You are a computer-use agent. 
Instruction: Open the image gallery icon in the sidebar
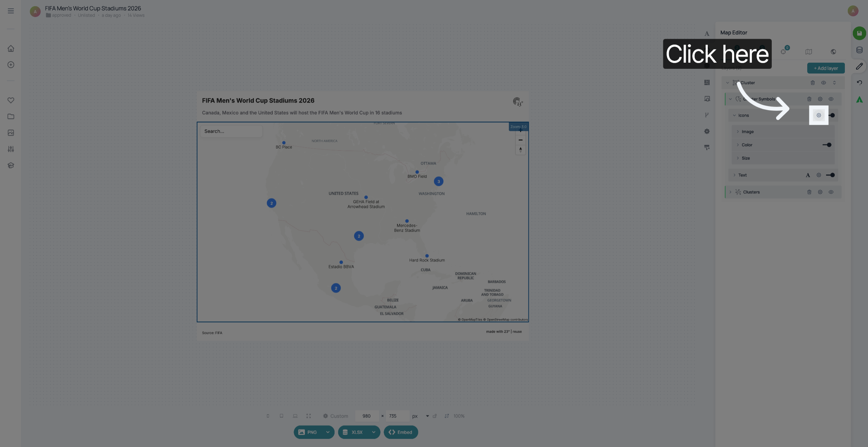point(11,133)
